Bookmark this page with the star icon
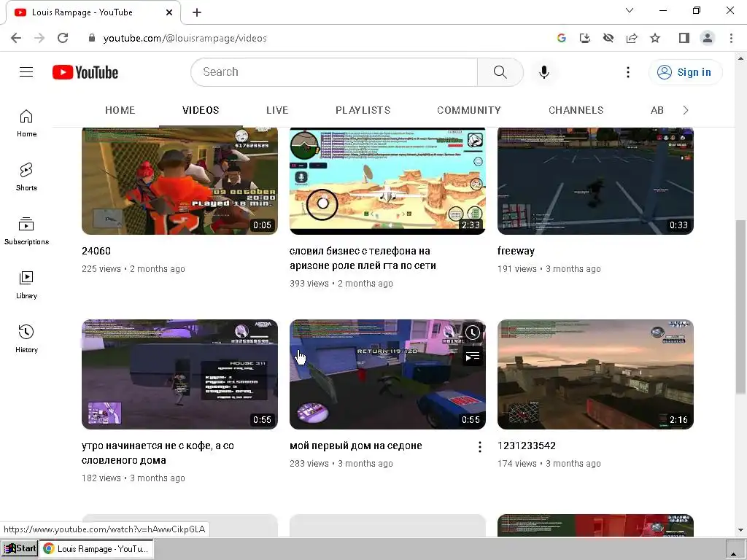This screenshot has height=560, width=747. click(x=655, y=38)
